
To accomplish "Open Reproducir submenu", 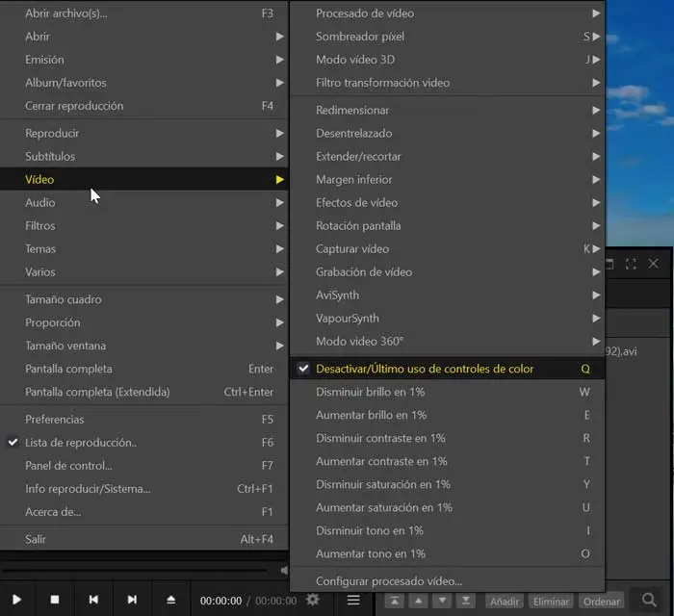I will pyautogui.click(x=144, y=134).
